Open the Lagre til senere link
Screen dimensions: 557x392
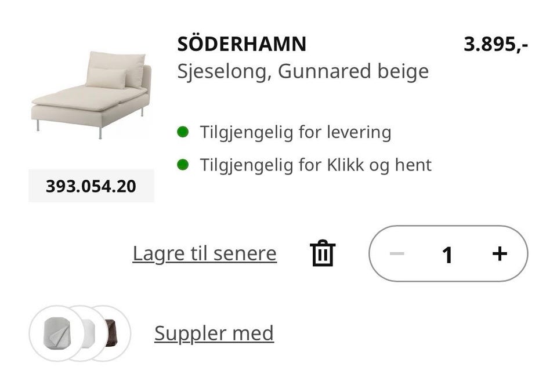pos(204,253)
